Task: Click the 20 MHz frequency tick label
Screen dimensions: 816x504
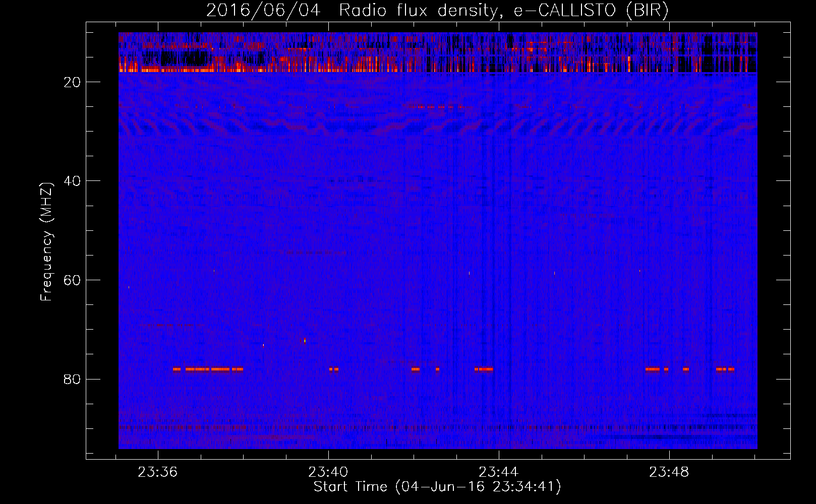Action: point(72,82)
